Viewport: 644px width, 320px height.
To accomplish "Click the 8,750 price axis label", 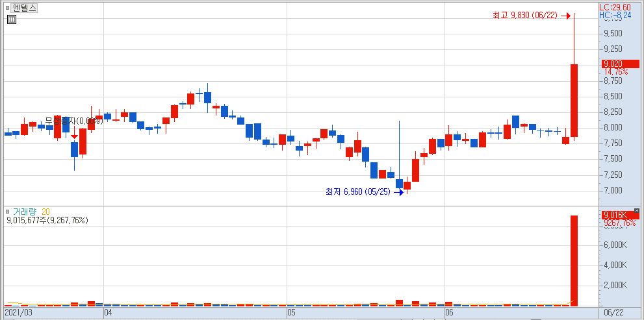I will pos(613,81).
